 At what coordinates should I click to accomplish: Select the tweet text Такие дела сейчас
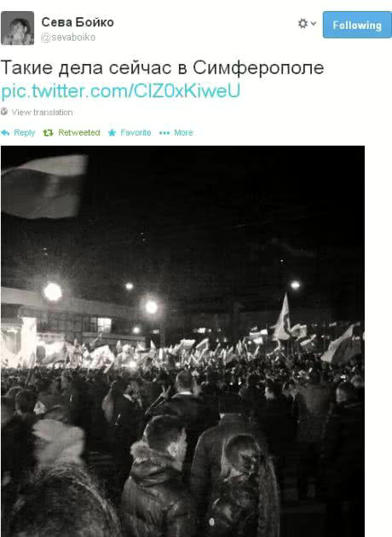click(x=86, y=67)
